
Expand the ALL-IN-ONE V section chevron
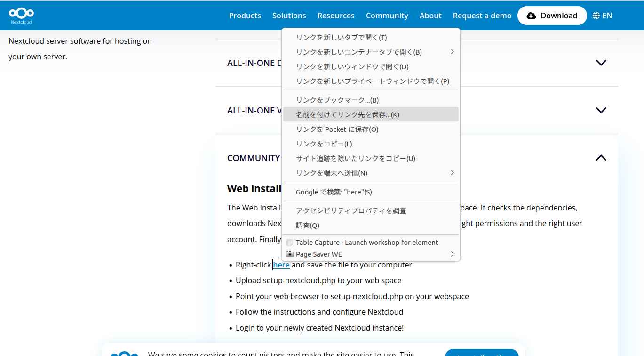coord(601,110)
